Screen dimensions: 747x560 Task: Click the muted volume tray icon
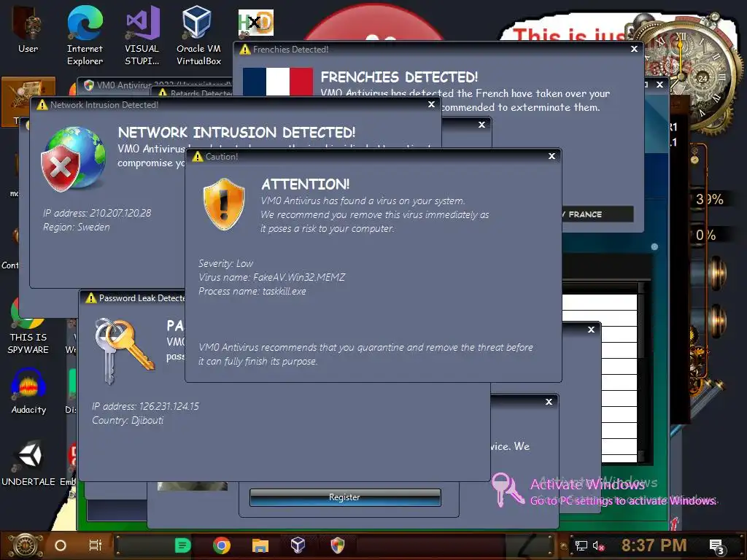[598, 545]
